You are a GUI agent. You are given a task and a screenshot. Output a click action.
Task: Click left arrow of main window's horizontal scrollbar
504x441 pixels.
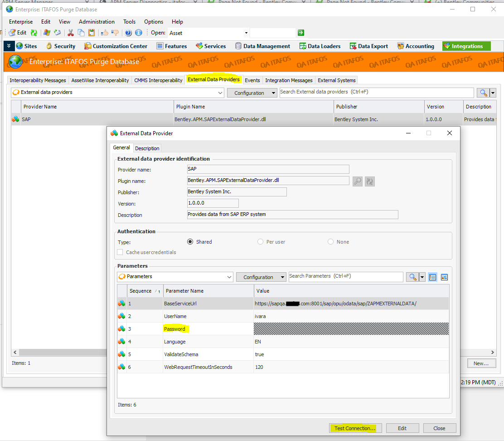coord(15,353)
